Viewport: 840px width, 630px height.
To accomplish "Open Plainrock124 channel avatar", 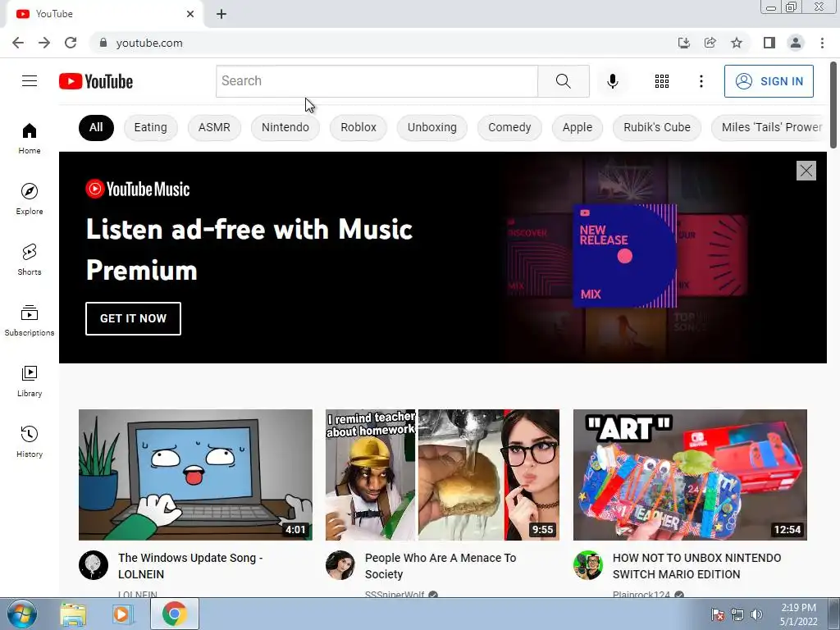I will [x=587, y=565].
